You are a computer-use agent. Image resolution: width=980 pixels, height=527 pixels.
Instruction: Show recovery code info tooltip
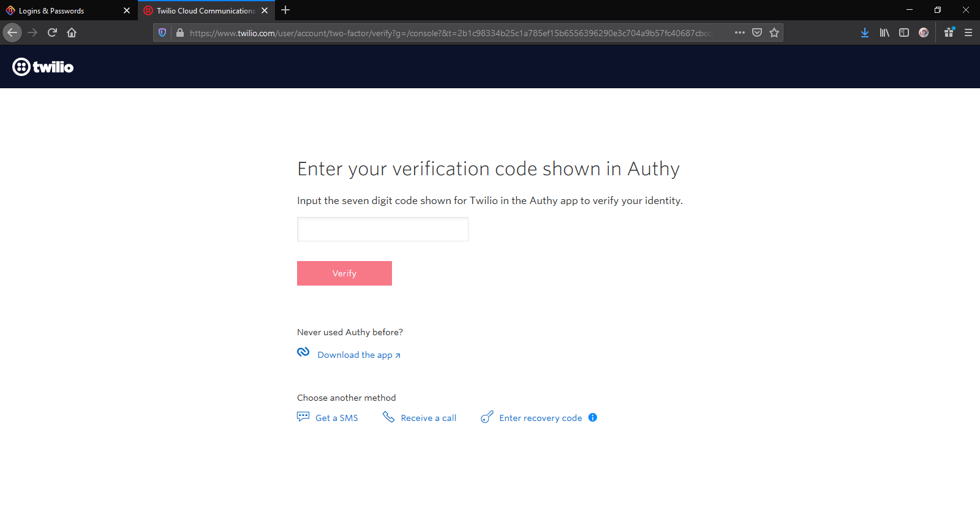pyautogui.click(x=593, y=417)
